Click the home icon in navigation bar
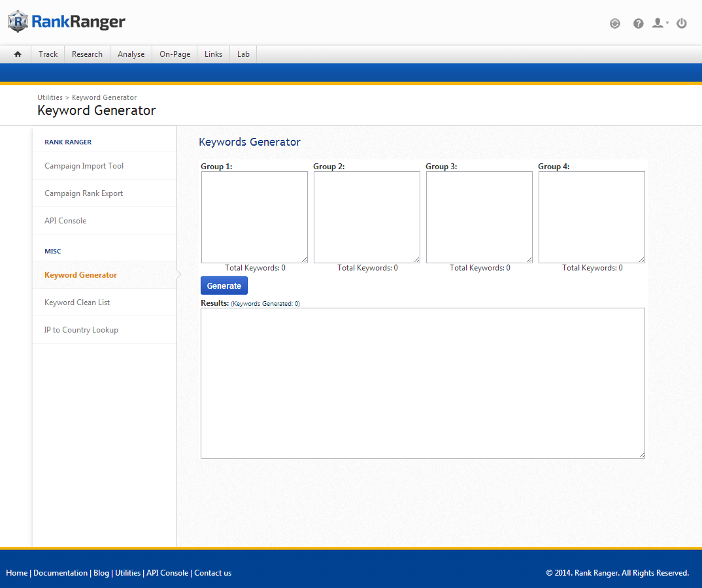The width and height of the screenshot is (702, 588). (18, 54)
